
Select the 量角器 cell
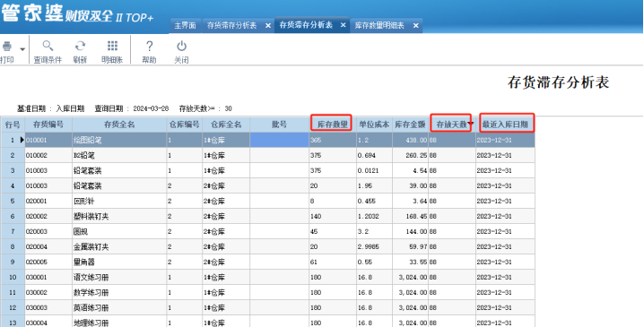coord(119,262)
